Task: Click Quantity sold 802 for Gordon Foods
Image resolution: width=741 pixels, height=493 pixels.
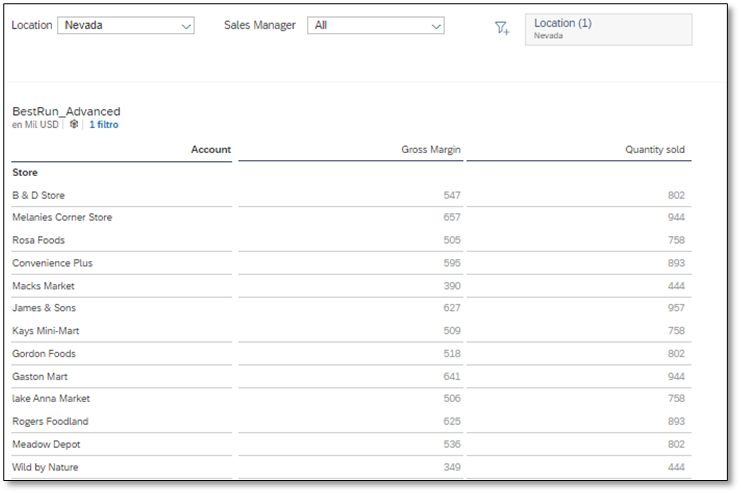Action: [676, 354]
